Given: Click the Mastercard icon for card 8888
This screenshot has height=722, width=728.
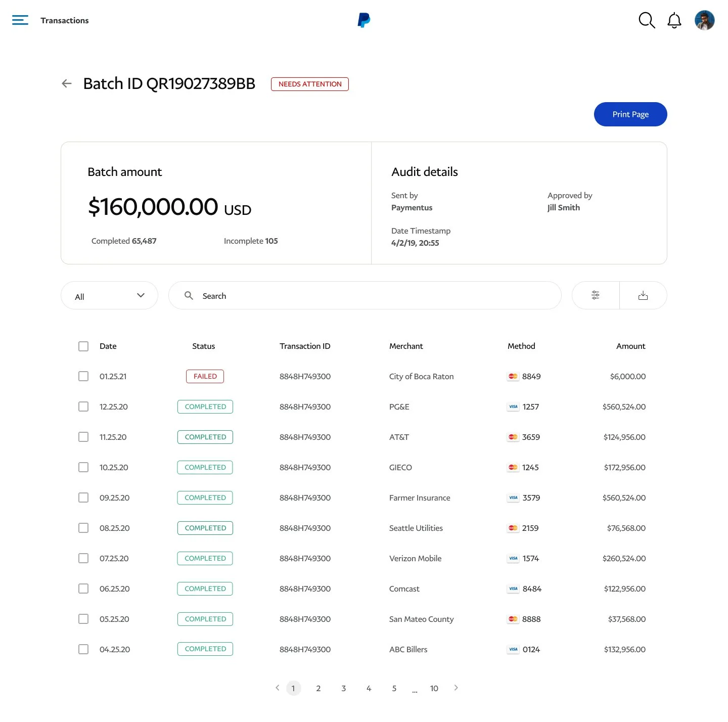Looking at the screenshot, I should tap(513, 619).
